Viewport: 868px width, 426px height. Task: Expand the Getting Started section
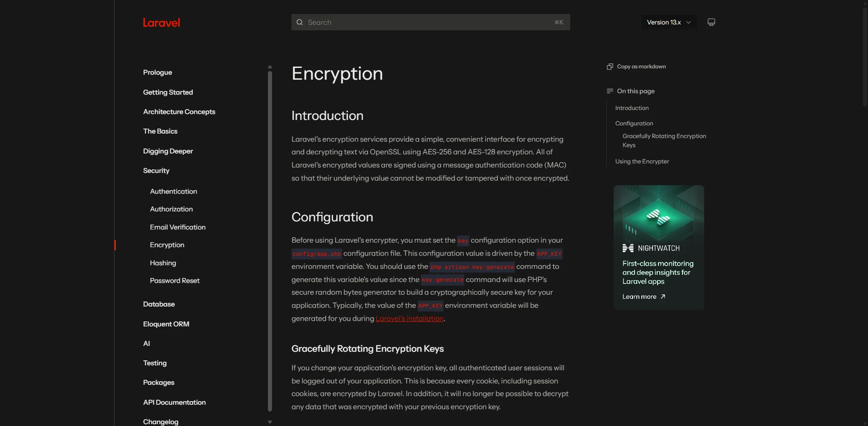[x=168, y=92]
